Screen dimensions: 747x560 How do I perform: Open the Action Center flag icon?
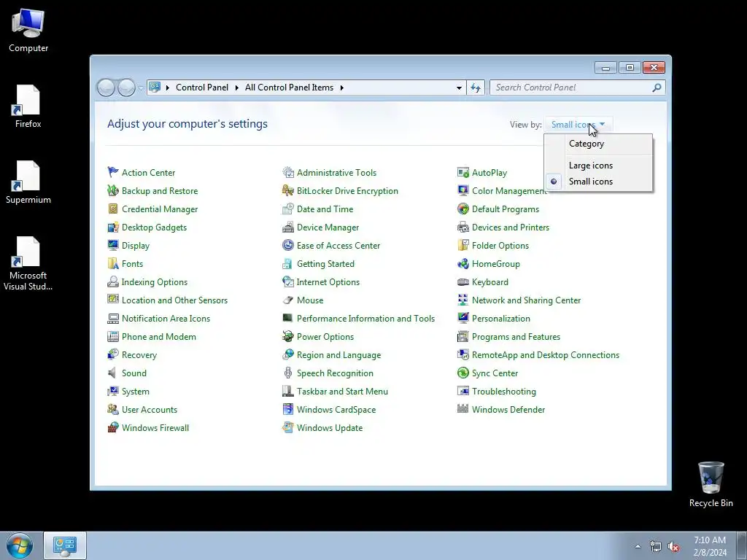click(x=113, y=172)
